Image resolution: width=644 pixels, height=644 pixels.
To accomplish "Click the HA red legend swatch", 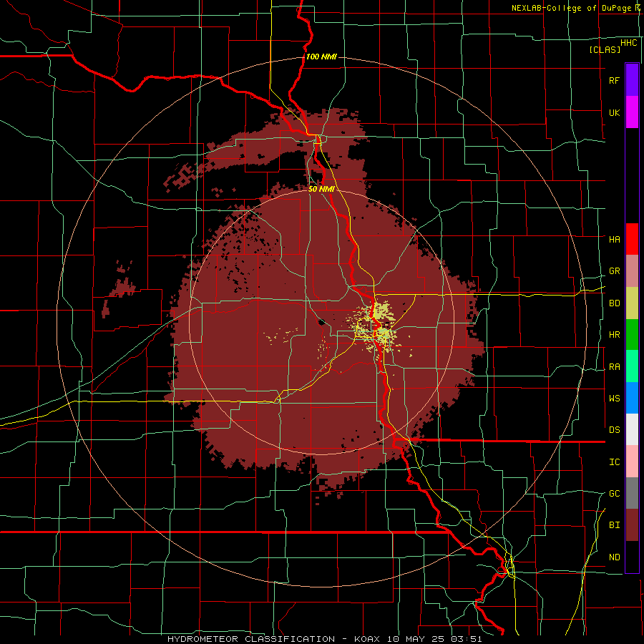I will coord(632,239).
